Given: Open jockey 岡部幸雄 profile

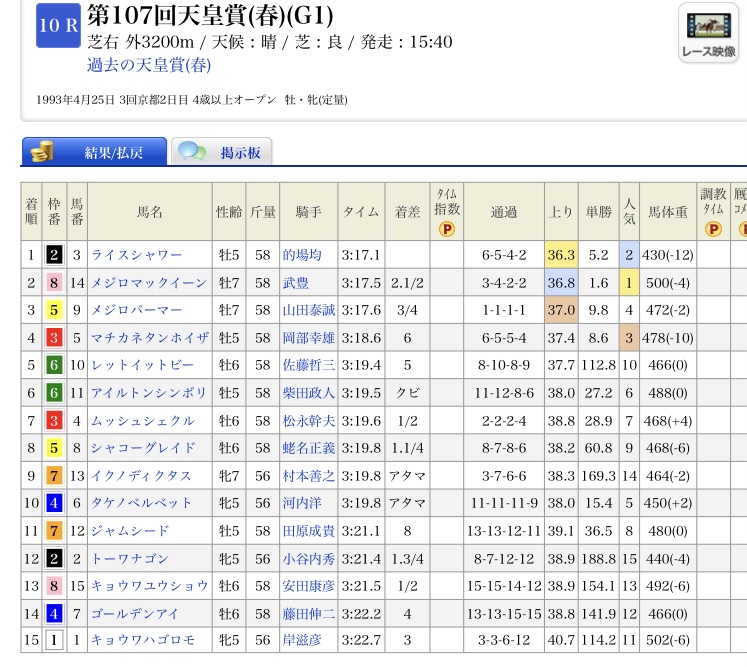Looking at the screenshot, I should 309,338.
